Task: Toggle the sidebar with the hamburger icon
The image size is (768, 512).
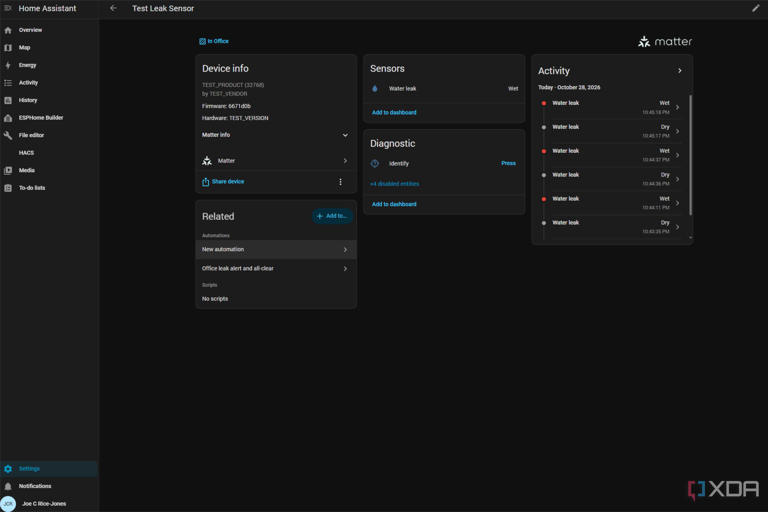Action: tap(7, 8)
